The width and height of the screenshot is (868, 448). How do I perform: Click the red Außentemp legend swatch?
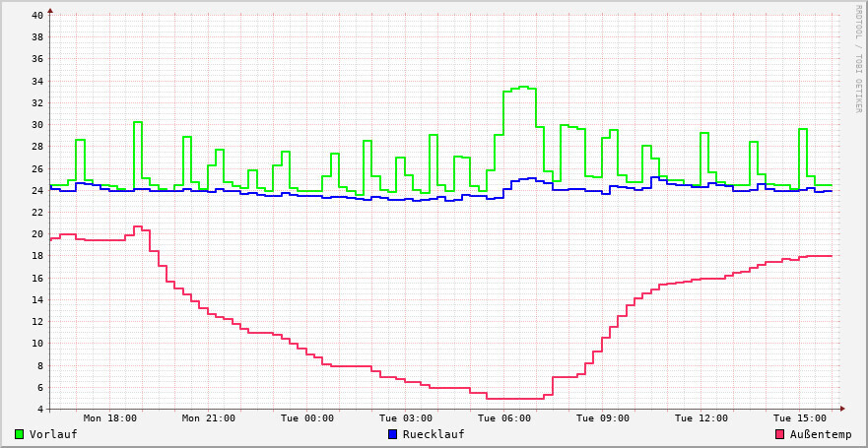(780, 434)
